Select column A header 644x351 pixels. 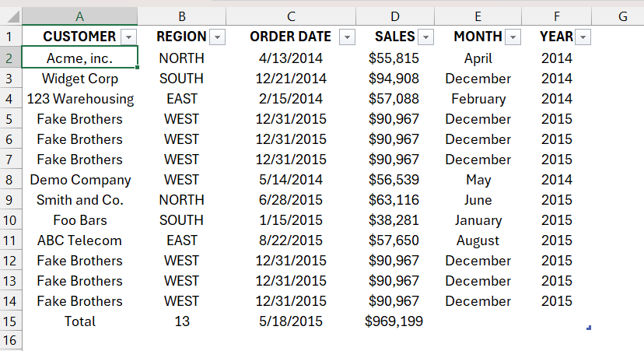click(79, 16)
